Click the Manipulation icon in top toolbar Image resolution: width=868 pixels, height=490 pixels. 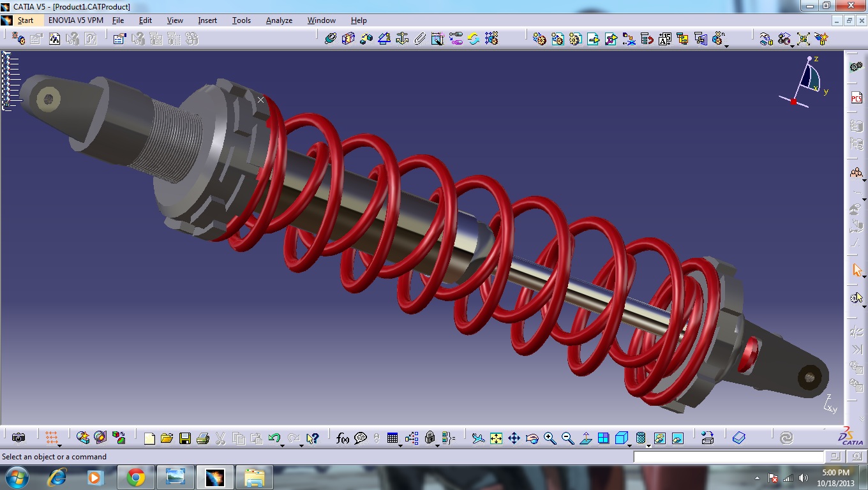[x=767, y=38]
